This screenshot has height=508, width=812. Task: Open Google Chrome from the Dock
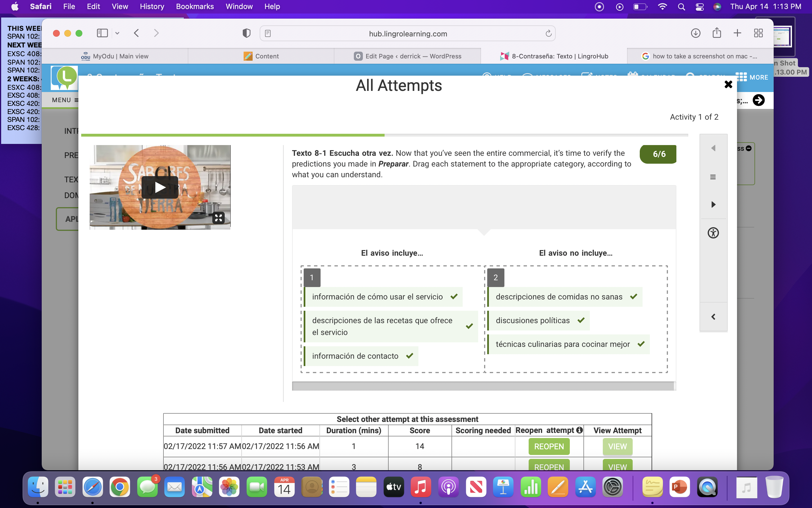(x=120, y=487)
